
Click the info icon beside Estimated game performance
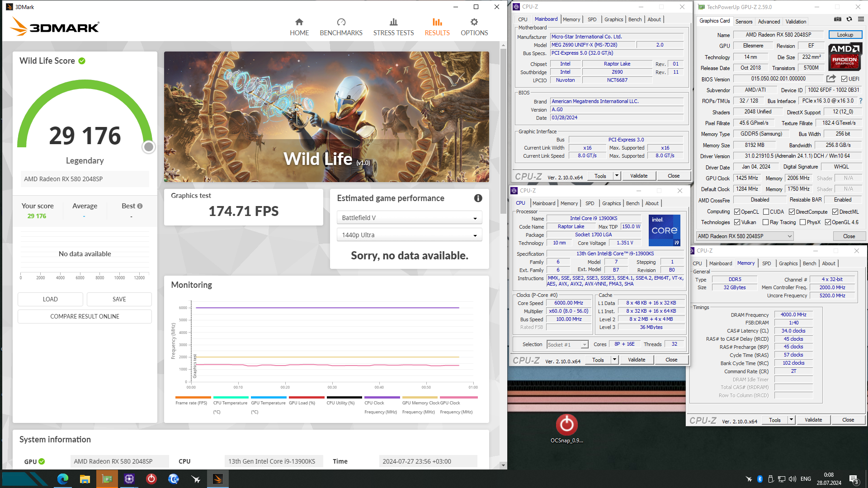(478, 198)
